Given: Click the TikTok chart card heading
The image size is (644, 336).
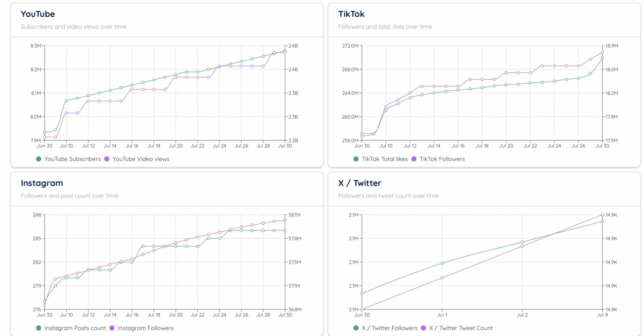Looking at the screenshot, I should [351, 14].
